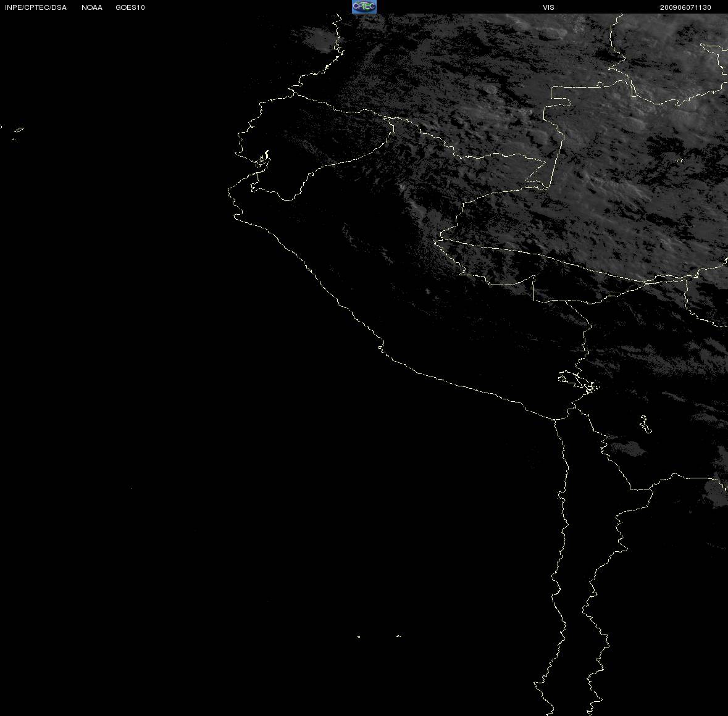Click the INPE/CPTEC/DSA header text

[x=36, y=7]
